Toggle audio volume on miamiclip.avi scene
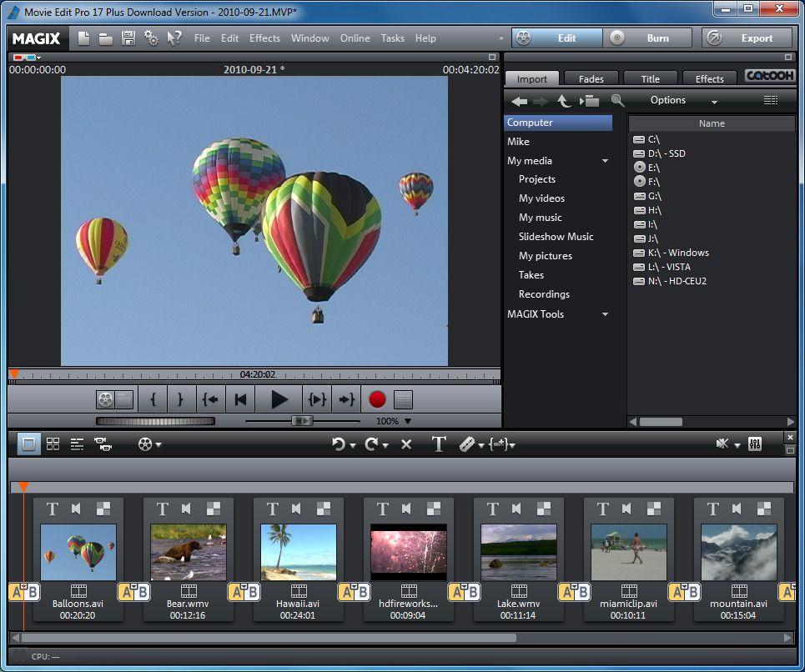 click(626, 509)
